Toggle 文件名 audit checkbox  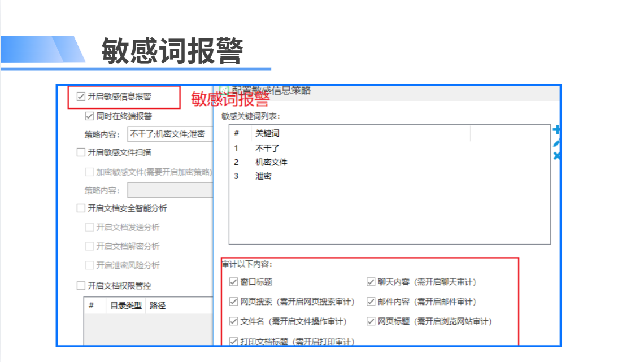tap(234, 321)
